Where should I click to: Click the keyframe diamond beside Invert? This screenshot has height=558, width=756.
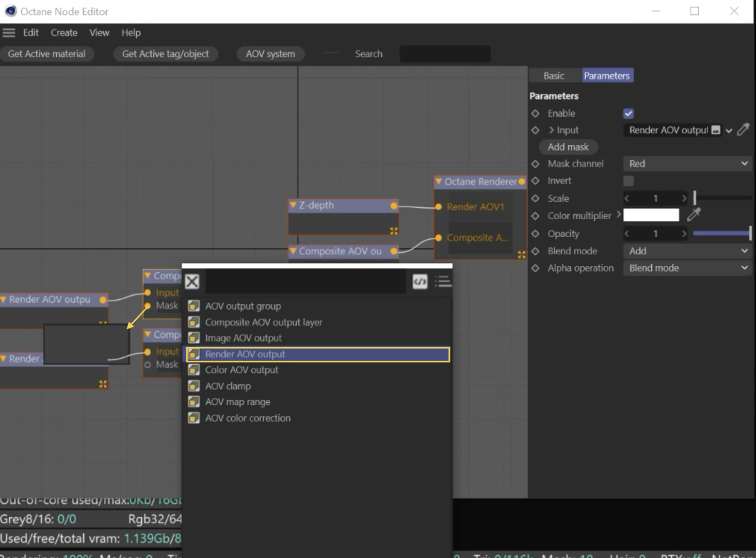[535, 181]
